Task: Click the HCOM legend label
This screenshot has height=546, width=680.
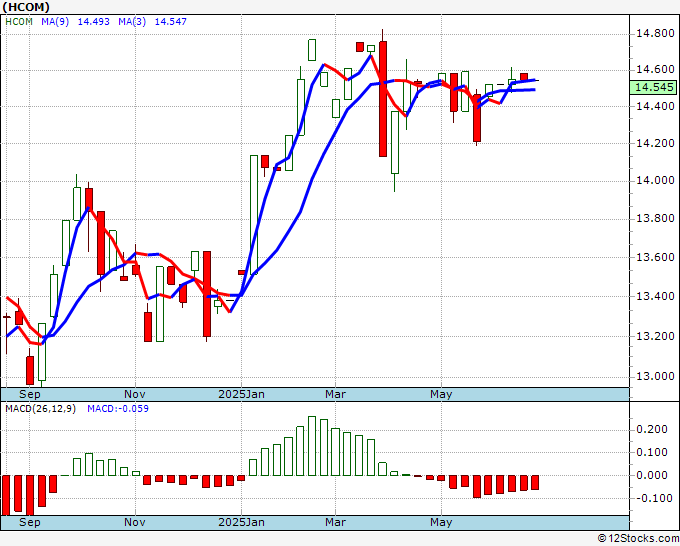Action: (19, 22)
